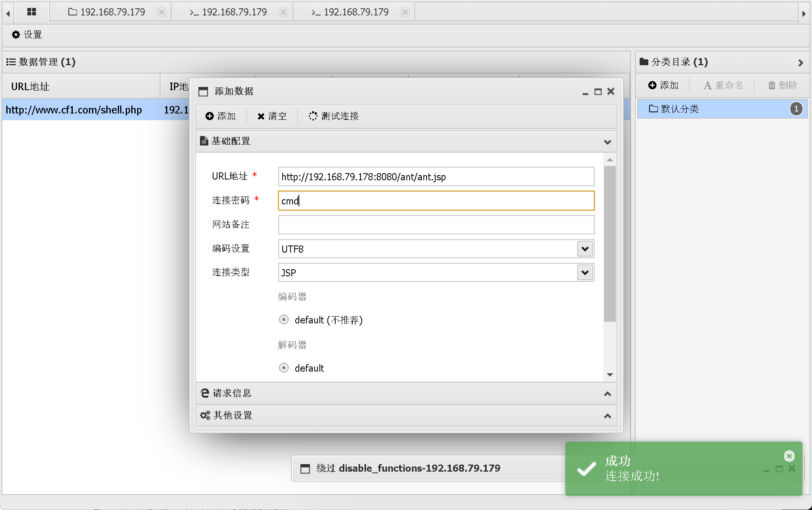Open the 连接类型 JSP dropdown
This screenshot has height=510, width=812.
[x=585, y=272]
